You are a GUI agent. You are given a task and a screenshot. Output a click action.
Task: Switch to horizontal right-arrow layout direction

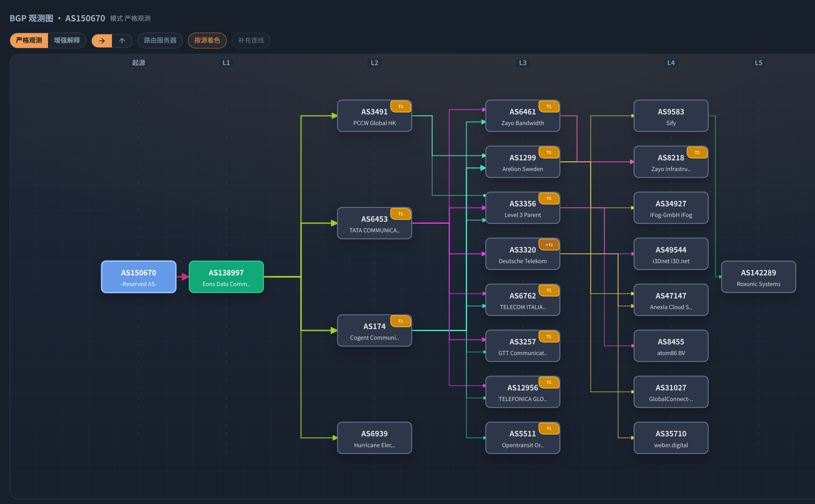[102, 41]
